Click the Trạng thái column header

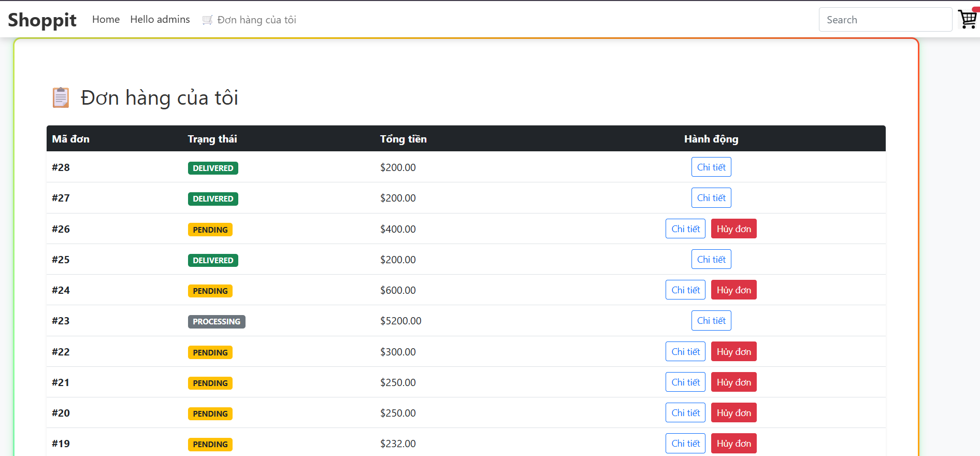click(x=212, y=139)
